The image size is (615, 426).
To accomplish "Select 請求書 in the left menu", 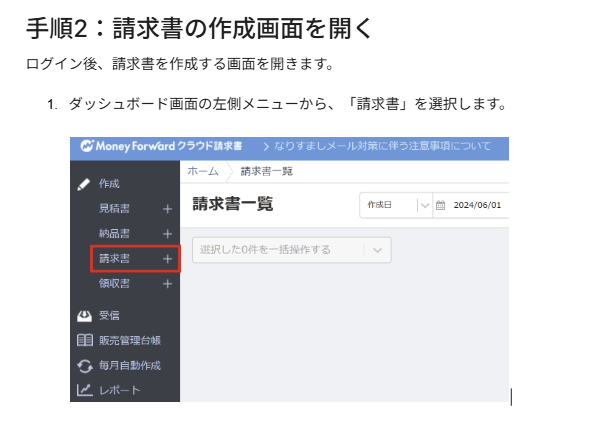I will click(x=114, y=259).
